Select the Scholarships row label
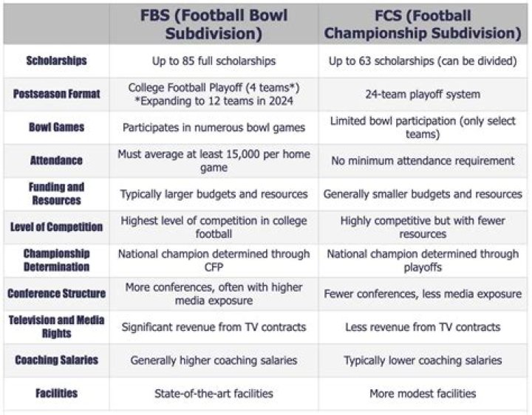 click(x=56, y=61)
